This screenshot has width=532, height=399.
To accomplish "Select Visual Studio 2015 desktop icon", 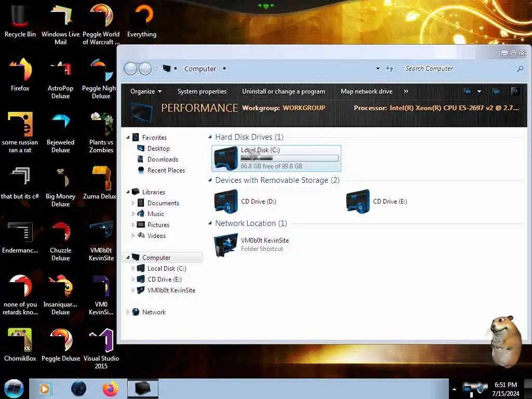I will coord(101,349).
